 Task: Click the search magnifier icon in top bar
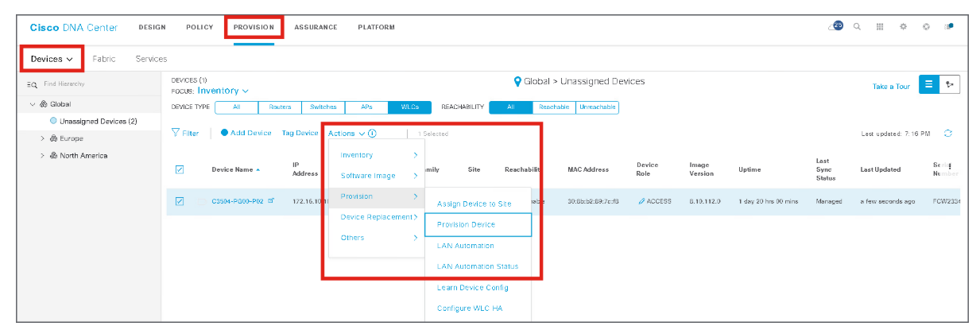[x=857, y=27]
